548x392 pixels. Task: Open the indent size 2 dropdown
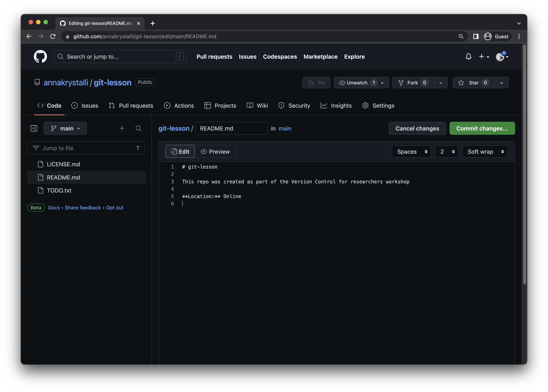pos(446,151)
